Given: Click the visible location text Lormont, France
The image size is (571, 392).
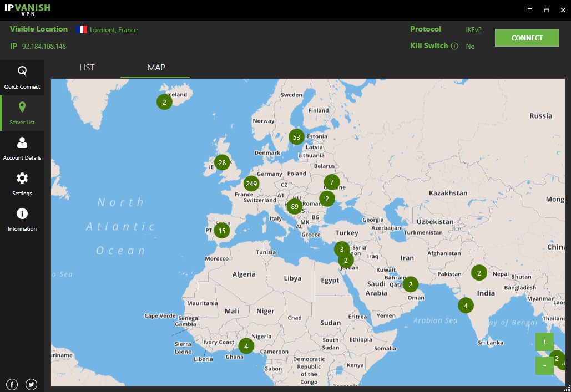Looking at the screenshot, I should coord(114,30).
